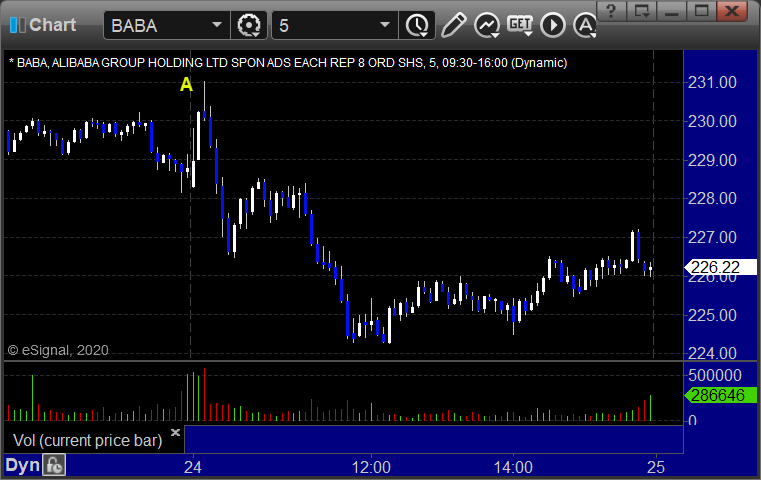Click the GET tools icon
This screenshot has width=761, height=480.
(520, 25)
